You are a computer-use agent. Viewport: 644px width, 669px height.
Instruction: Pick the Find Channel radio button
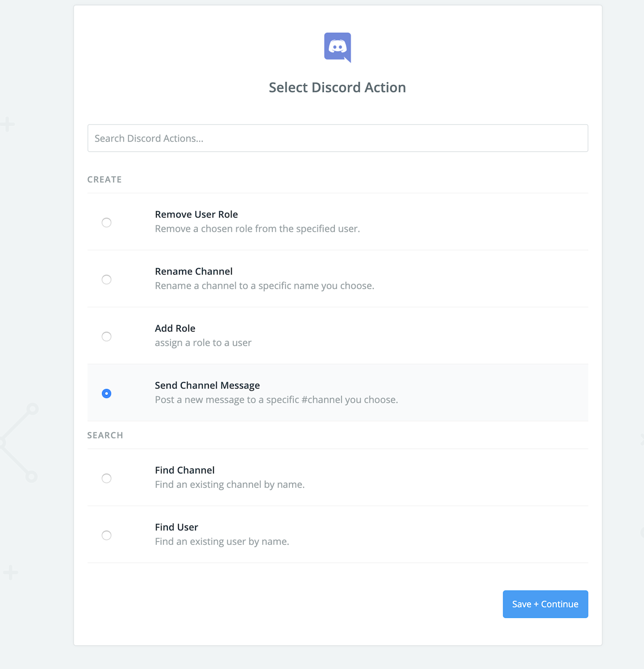[107, 478]
